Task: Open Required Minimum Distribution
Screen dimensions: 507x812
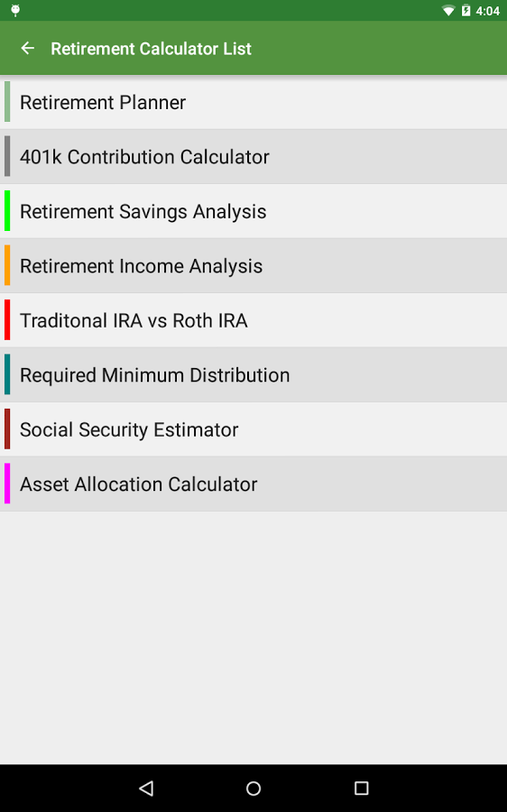Action: [x=253, y=375]
